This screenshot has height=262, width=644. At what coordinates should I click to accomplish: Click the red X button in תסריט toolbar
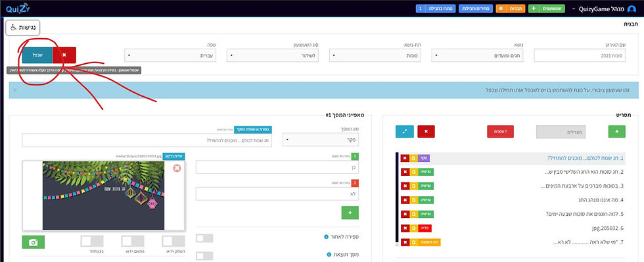(x=426, y=132)
